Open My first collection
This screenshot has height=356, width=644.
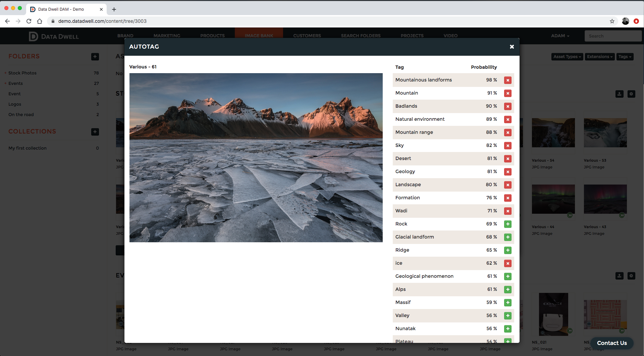click(28, 148)
